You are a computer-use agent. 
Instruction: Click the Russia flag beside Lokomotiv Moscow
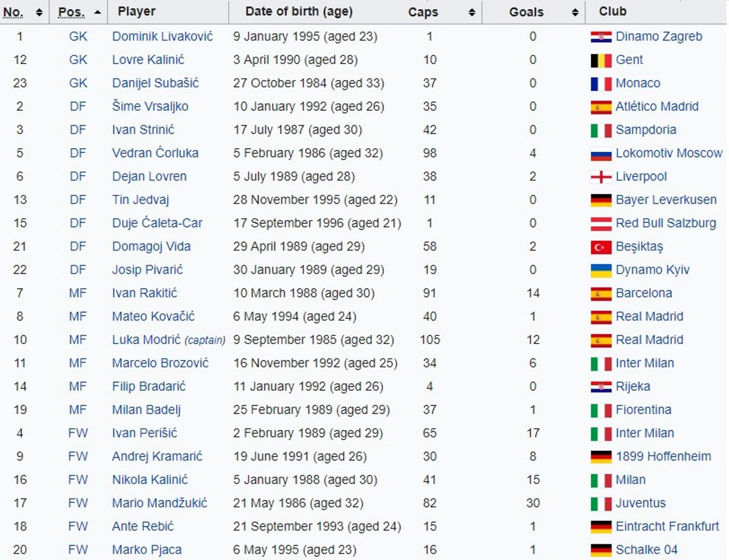(601, 154)
